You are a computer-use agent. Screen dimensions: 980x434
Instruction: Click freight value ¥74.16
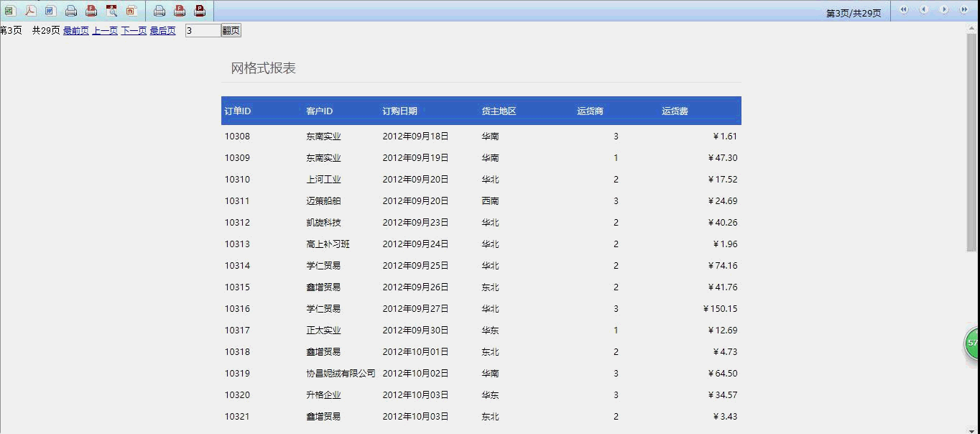pyautogui.click(x=723, y=265)
